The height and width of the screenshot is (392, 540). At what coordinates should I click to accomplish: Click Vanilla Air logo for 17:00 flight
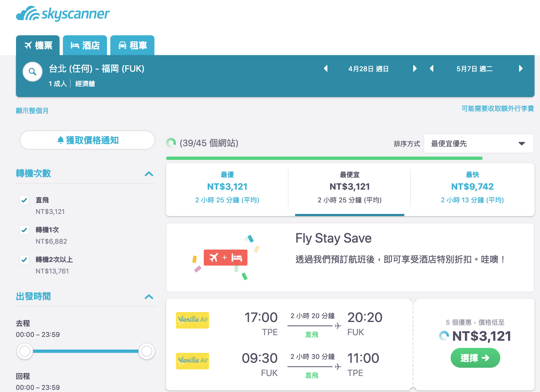click(x=193, y=320)
